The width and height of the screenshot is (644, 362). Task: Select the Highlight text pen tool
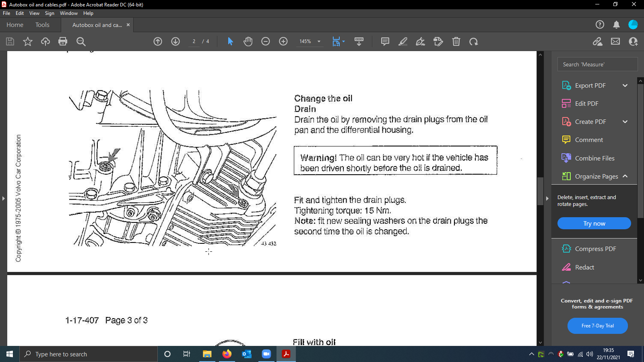pyautogui.click(x=403, y=41)
